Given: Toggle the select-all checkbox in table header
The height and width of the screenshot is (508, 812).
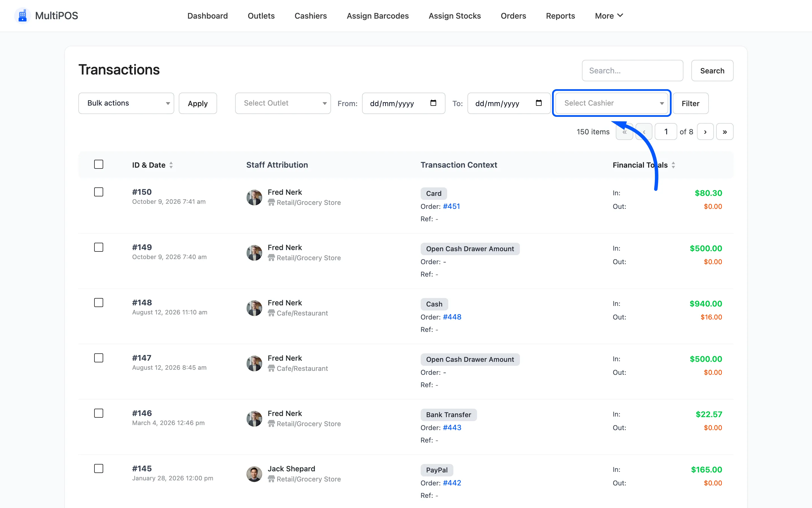Looking at the screenshot, I should tap(99, 164).
